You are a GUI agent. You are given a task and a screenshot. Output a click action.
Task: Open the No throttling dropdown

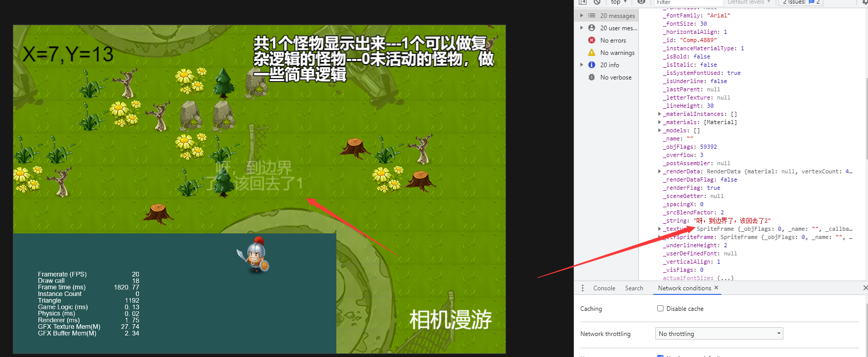pyautogui.click(x=719, y=334)
